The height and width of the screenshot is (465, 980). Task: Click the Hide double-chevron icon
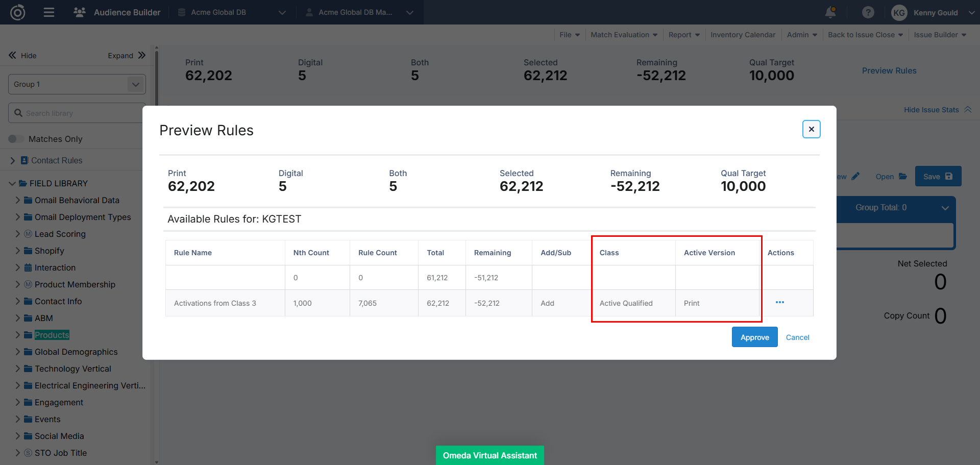coord(12,55)
